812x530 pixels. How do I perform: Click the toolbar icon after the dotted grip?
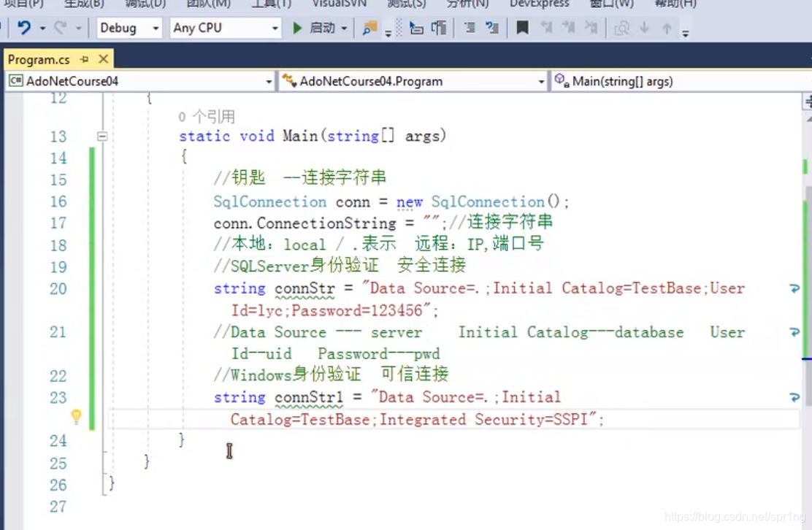pos(416,28)
